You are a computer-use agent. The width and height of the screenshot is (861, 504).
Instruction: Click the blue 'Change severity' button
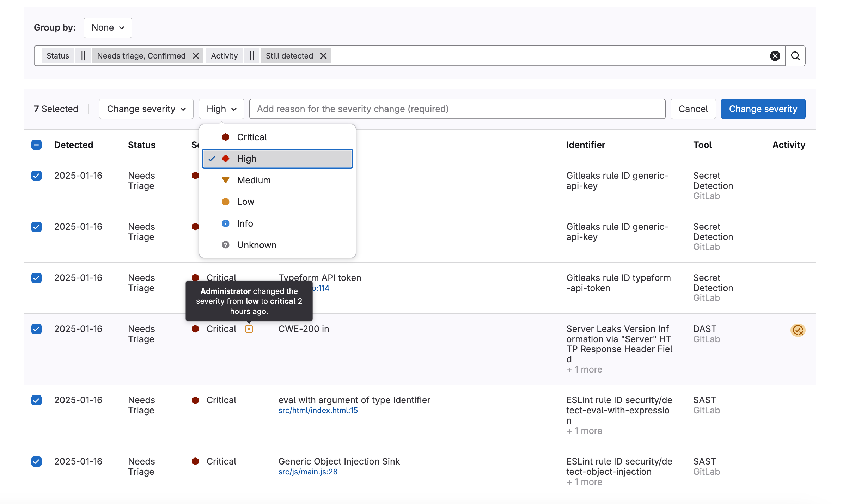(x=763, y=109)
